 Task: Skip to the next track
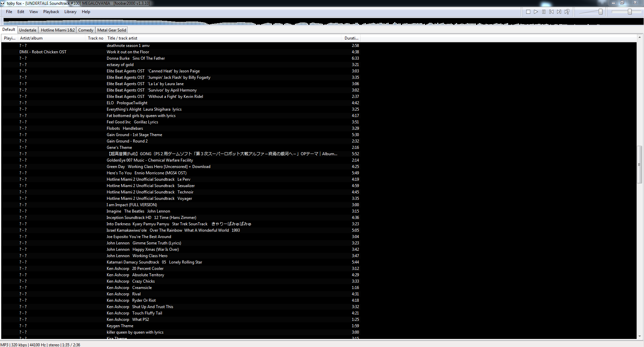tap(559, 12)
